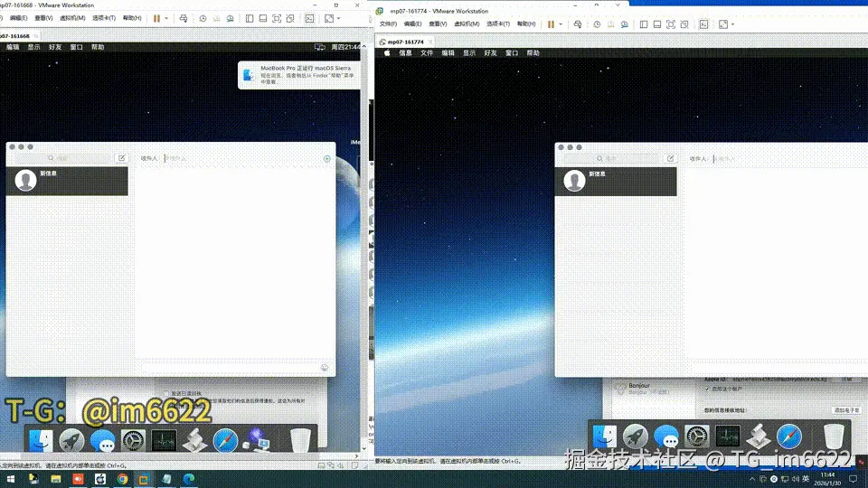Open Messages in left macOS dock
This screenshot has width=868, height=488.
pyautogui.click(x=102, y=440)
